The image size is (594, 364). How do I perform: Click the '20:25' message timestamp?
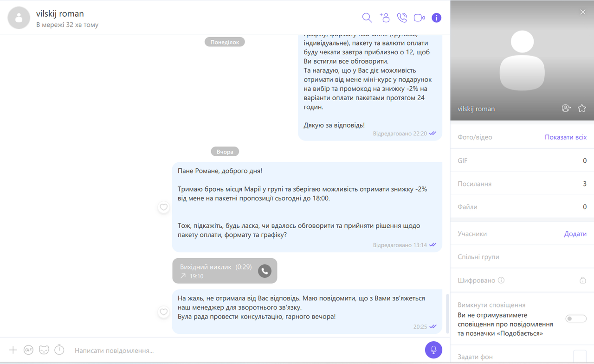click(420, 326)
